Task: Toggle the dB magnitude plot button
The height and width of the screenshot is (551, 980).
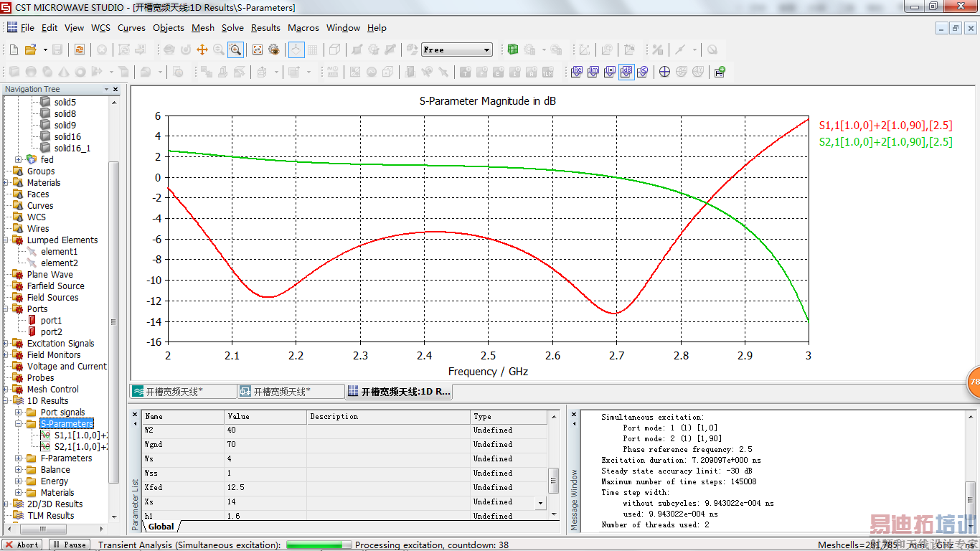Action: pos(626,72)
